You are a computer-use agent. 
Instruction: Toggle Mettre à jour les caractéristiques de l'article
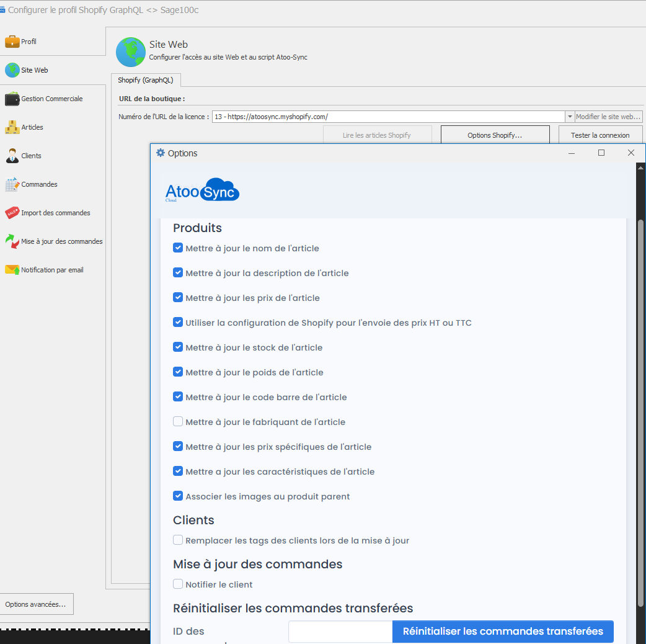point(177,471)
